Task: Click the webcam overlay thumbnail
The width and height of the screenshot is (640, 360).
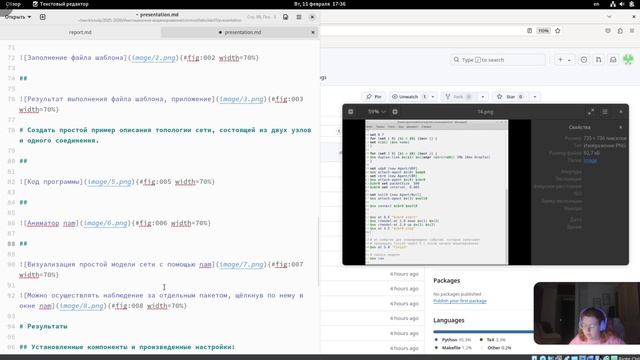Action: 587,313
